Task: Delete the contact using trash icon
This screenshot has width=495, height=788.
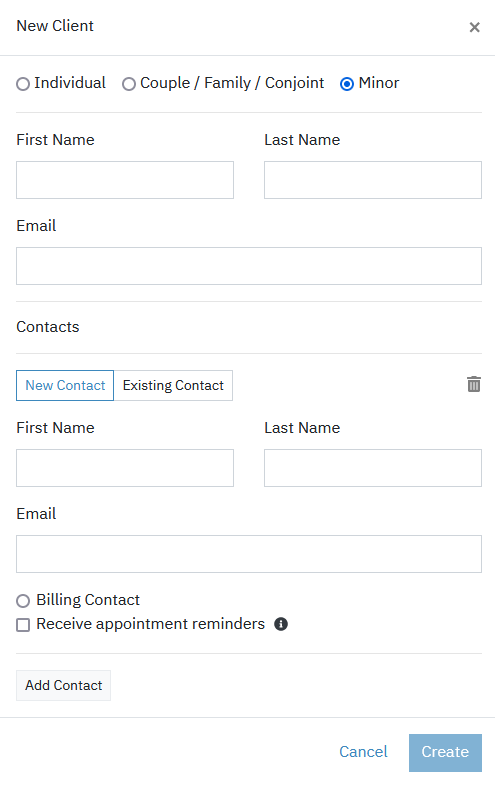Action: click(x=474, y=384)
